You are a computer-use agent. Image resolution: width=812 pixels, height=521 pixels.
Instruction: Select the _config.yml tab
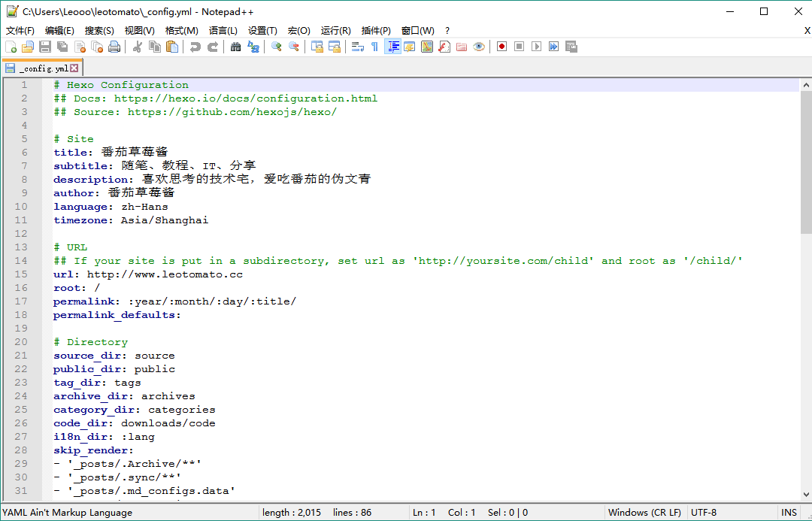click(x=43, y=68)
